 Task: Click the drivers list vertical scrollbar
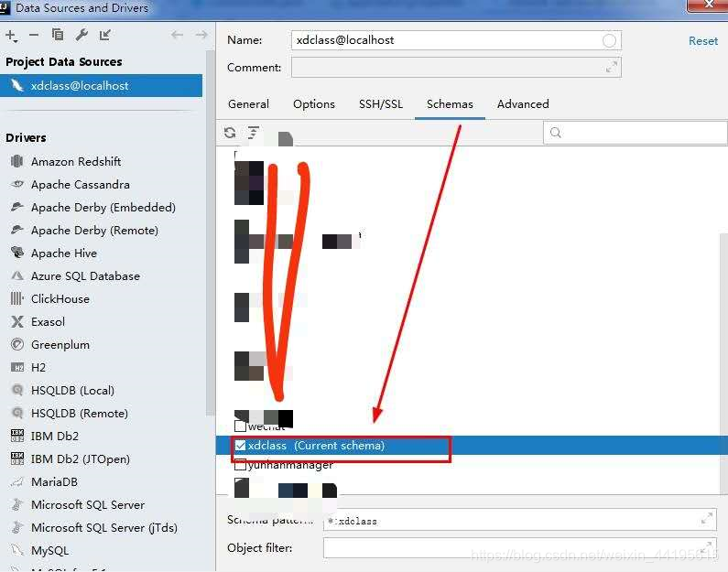pyautogui.click(x=210, y=232)
